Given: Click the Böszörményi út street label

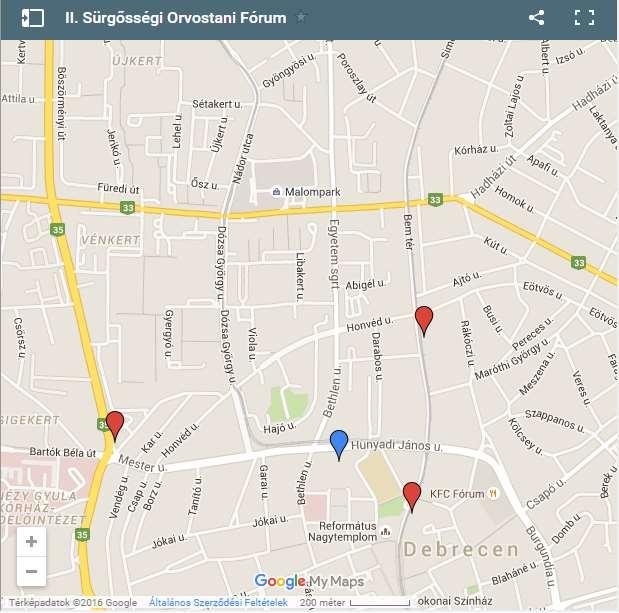Looking at the screenshot, I should [x=62, y=104].
